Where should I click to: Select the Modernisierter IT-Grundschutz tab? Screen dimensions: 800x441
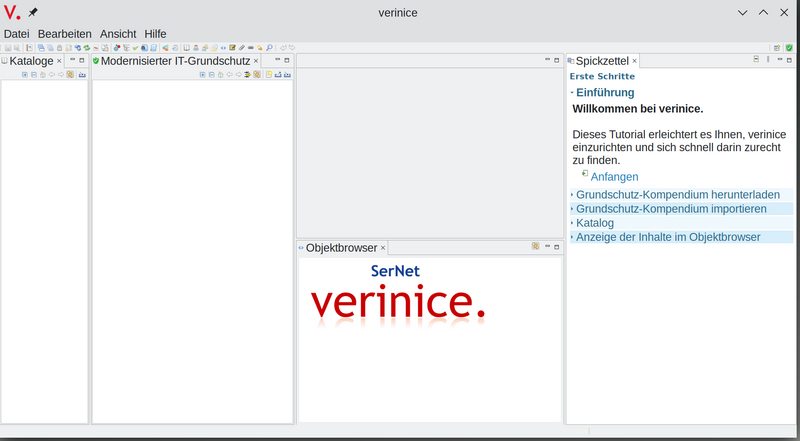(176, 61)
